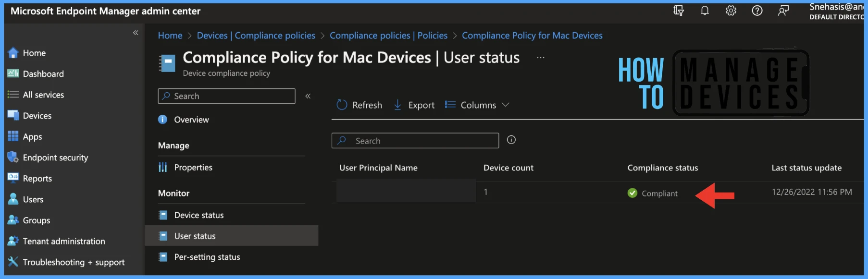Viewport: 868px width, 279px height.
Task: Click the Microsoft Endpoint Manager admin center title
Action: (x=105, y=11)
